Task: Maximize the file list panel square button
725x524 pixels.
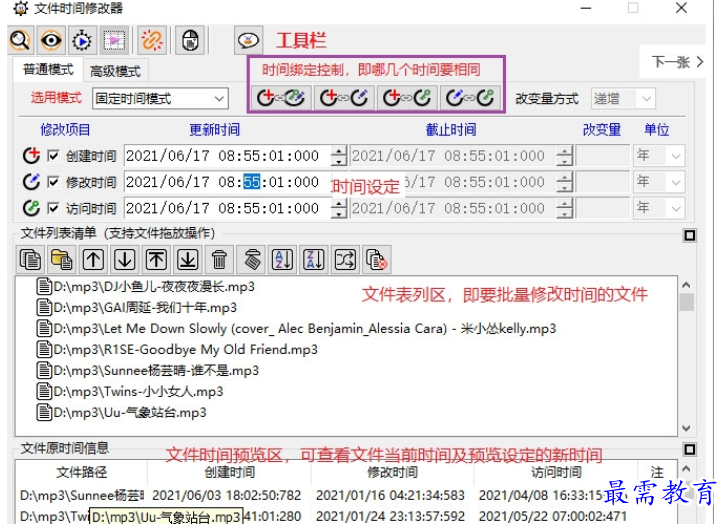Action: click(689, 235)
